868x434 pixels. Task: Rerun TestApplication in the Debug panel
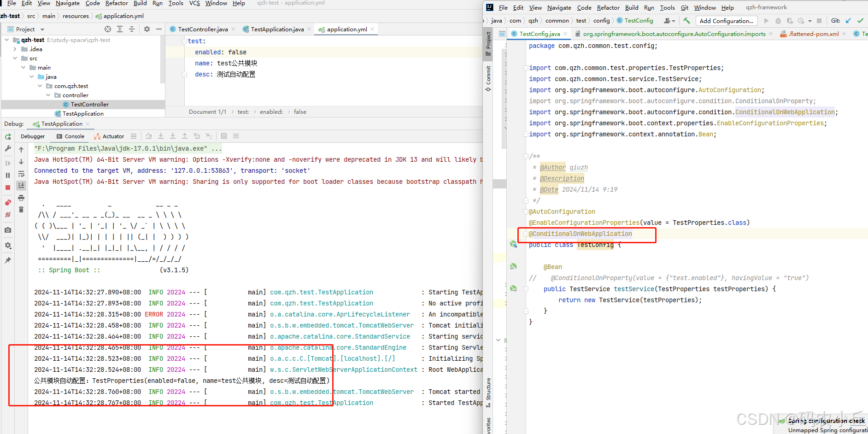point(7,137)
